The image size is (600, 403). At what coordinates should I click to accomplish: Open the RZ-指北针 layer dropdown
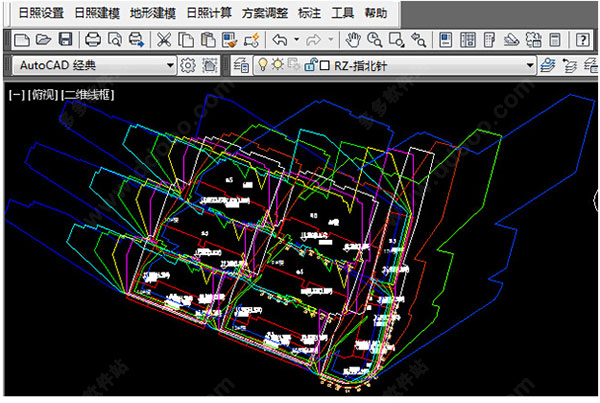coord(530,65)
